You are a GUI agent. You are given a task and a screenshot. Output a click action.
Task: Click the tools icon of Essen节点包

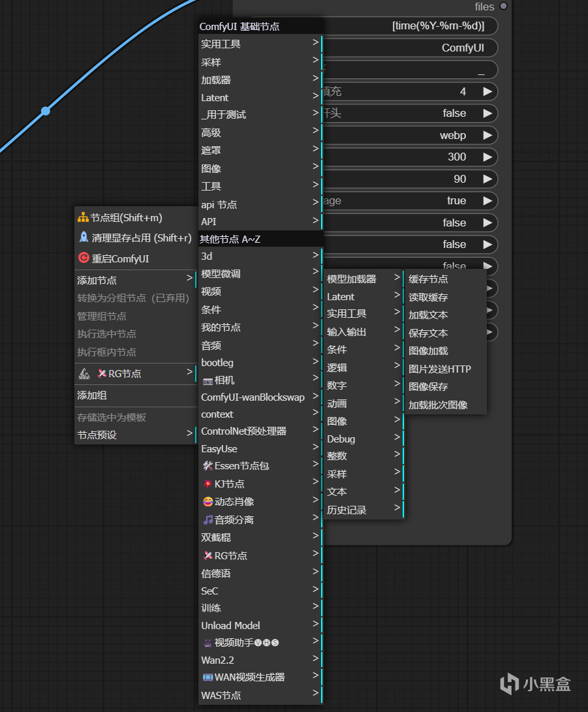208,466
